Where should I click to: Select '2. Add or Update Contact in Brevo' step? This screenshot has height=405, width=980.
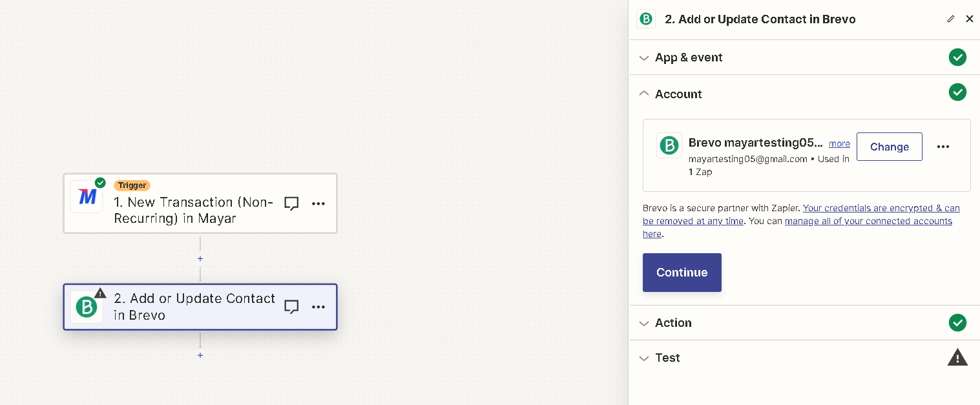[x=200, y=307]
